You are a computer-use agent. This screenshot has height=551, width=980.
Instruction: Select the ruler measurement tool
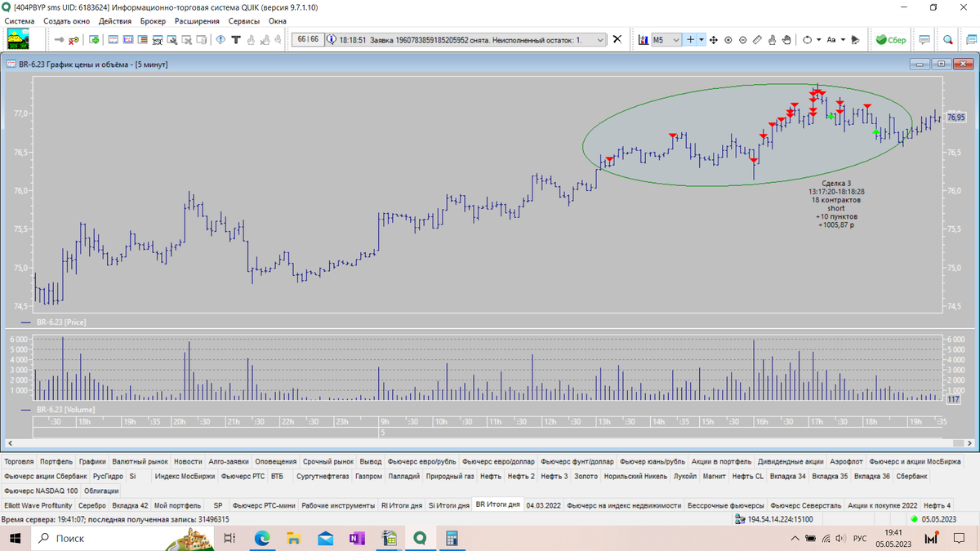coord(757,39)
